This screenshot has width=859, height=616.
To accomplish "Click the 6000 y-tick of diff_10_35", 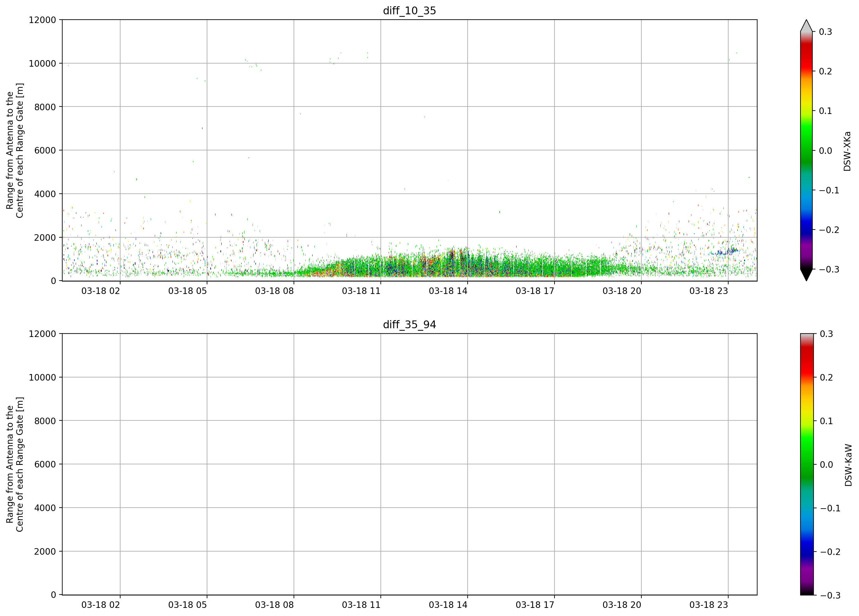I will pos(45,150).
